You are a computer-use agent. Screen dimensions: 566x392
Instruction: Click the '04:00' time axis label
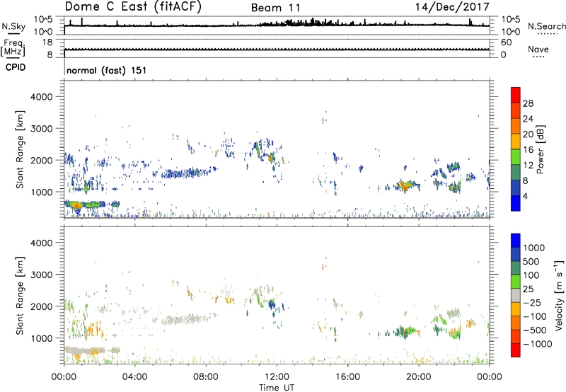click(x=135, y=377)
